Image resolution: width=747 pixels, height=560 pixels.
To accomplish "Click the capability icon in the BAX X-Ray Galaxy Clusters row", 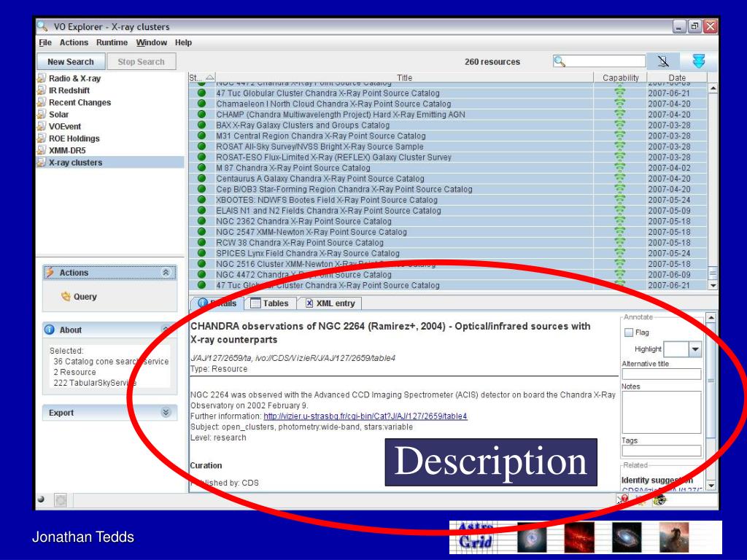I will [x=619, y=125].
